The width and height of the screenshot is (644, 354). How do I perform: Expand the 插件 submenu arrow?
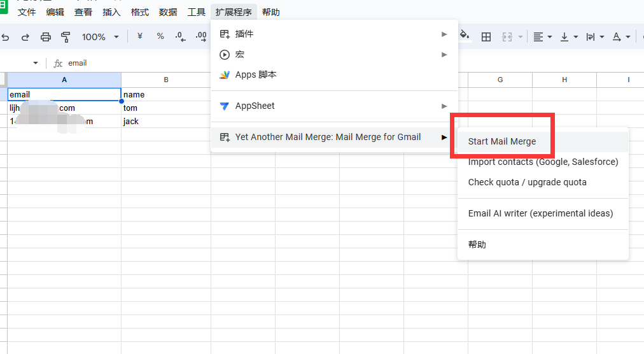[444, 34]
